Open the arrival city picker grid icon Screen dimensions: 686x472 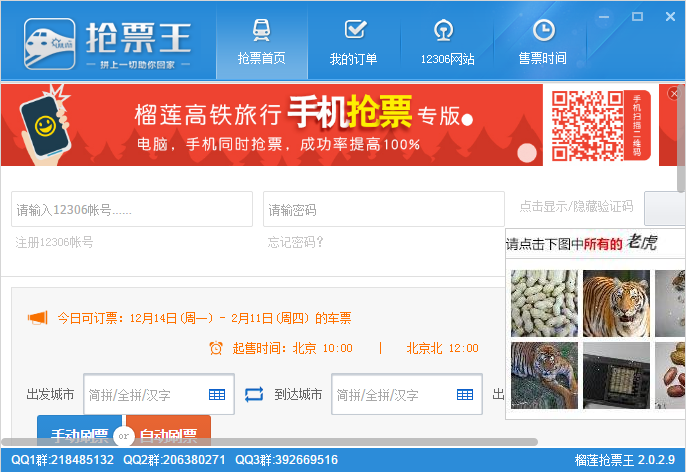[x=465, y=395]
